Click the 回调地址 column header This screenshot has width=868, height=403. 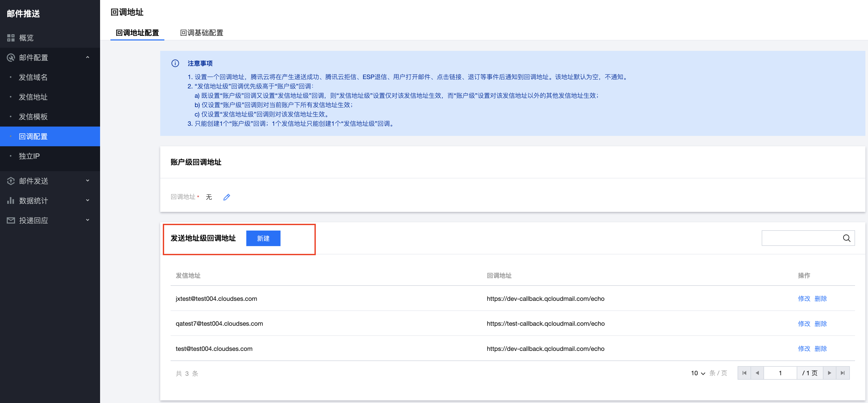click(499, 275)
